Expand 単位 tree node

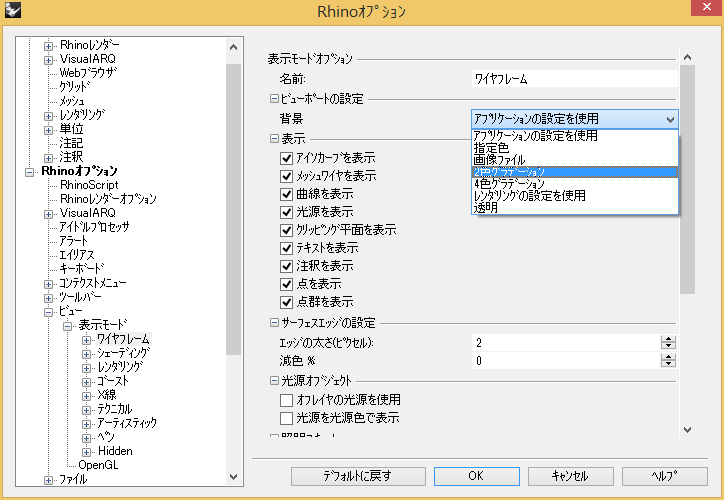click(x=48, y=130)
